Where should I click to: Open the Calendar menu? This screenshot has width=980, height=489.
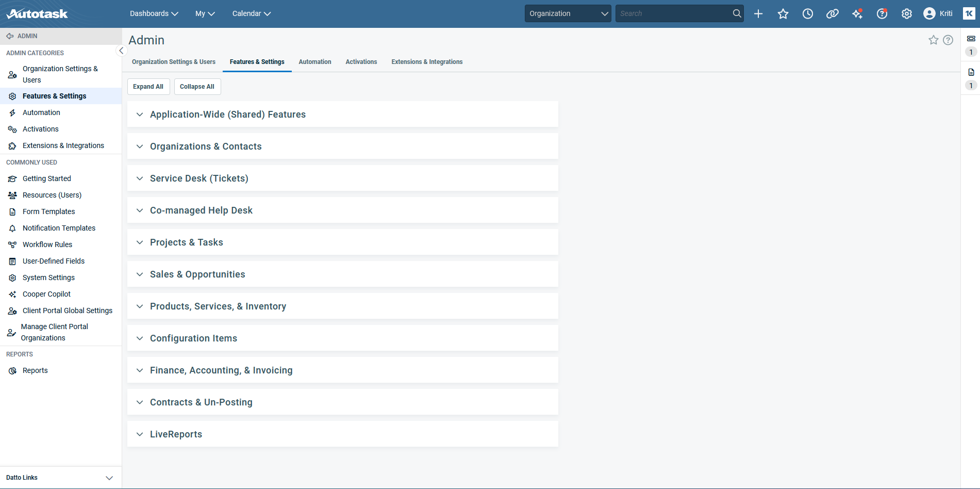(252, 13)
